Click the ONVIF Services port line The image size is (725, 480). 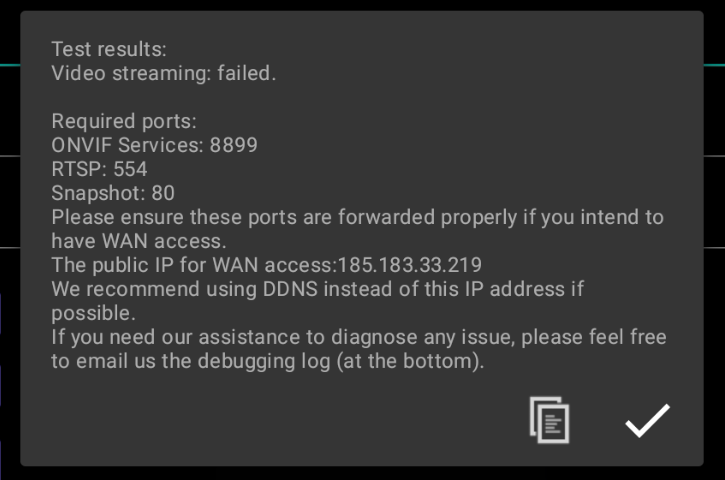tap(154, 145)
